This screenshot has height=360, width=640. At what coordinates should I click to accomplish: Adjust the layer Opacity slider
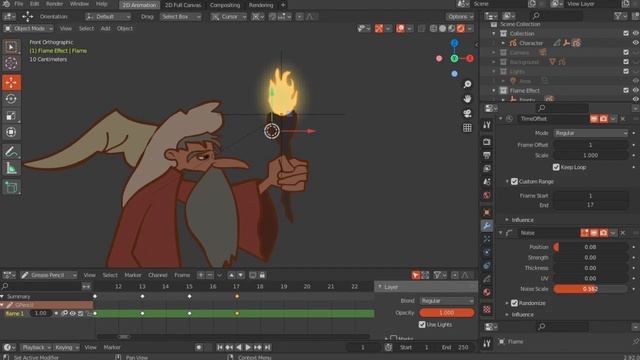[447, 313]
